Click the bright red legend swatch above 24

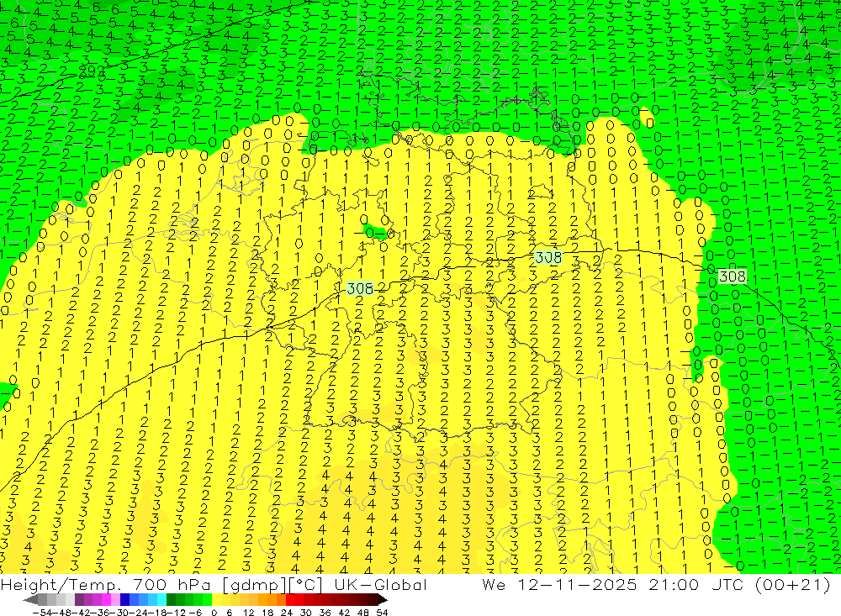pyautogui.click(x=290, y=599)
